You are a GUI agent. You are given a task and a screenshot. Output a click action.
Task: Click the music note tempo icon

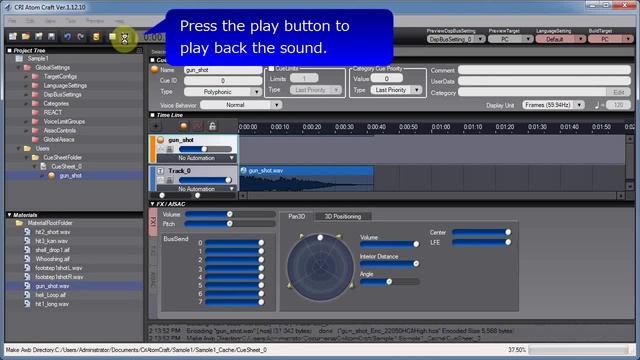pos(597,105)
